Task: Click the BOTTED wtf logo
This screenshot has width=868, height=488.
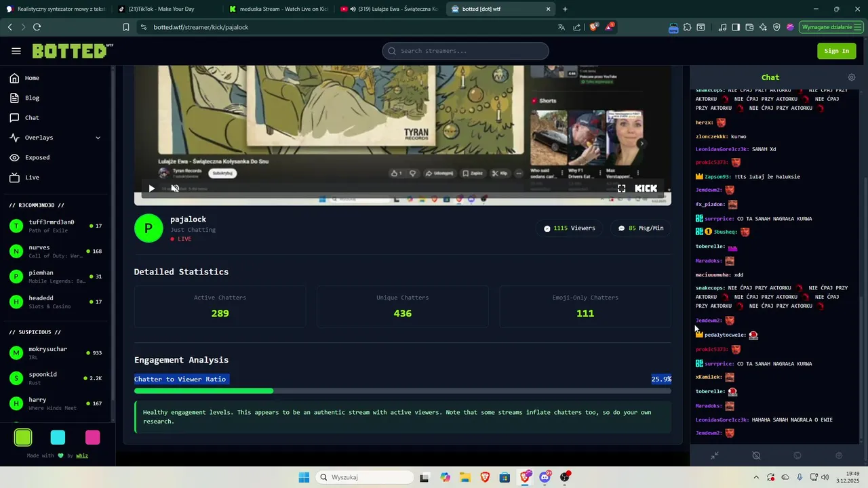Action: click(x=73, y=51)
